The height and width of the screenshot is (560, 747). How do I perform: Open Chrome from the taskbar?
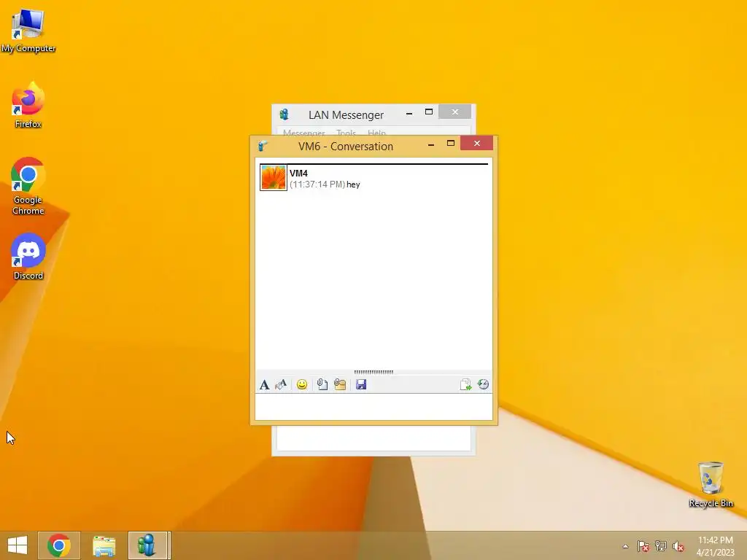click(59, 545)
